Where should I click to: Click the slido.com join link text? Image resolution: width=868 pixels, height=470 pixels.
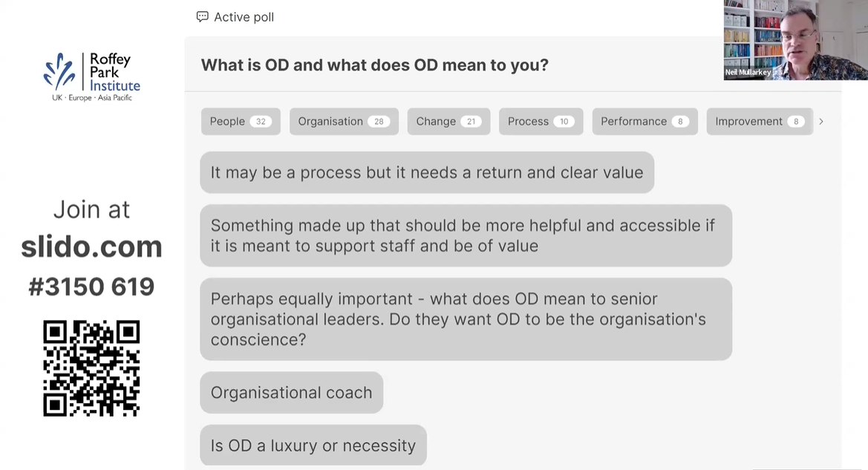[x=92, y=247]
